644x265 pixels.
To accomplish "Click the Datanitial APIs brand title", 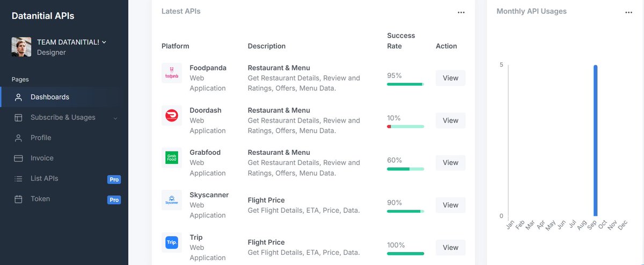I will 43,16.
